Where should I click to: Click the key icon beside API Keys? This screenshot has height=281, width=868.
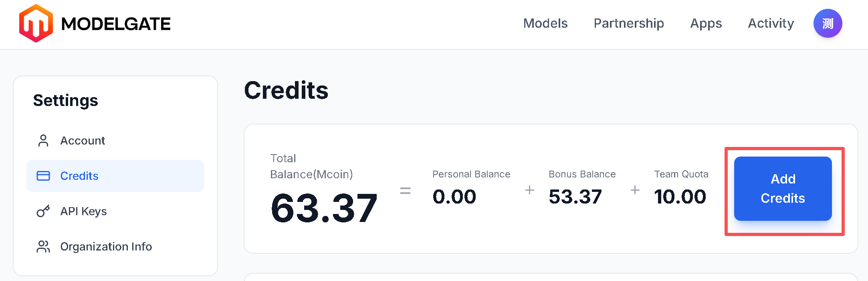(43, 211)
